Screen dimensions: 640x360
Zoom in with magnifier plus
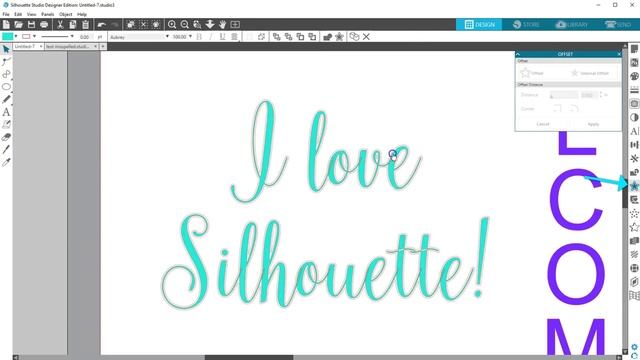[172, 24]
